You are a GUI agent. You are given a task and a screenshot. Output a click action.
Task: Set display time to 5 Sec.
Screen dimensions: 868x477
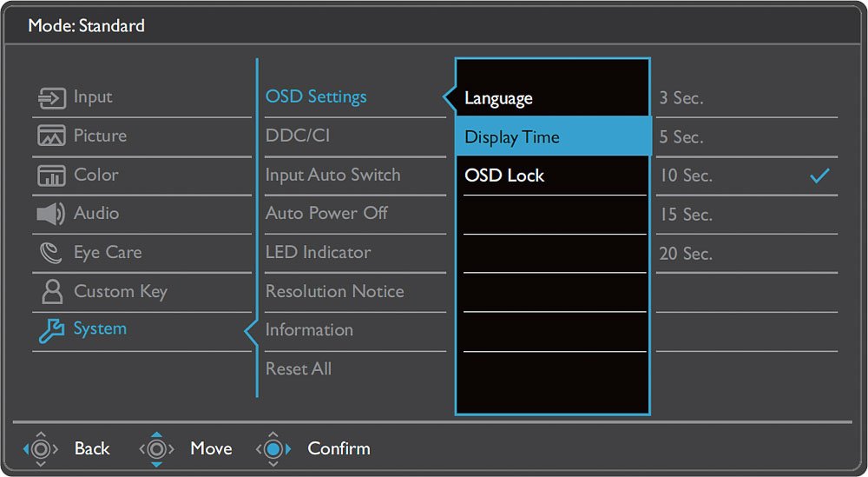681,136
